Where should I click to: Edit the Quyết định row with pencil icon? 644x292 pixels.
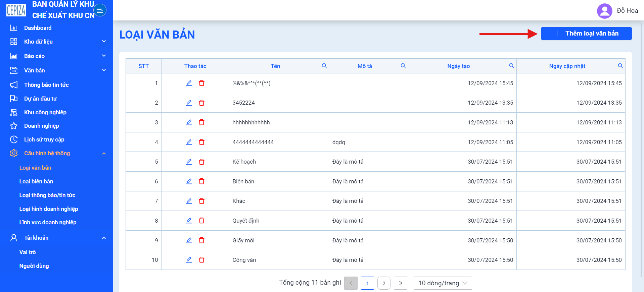coord(189,221)
